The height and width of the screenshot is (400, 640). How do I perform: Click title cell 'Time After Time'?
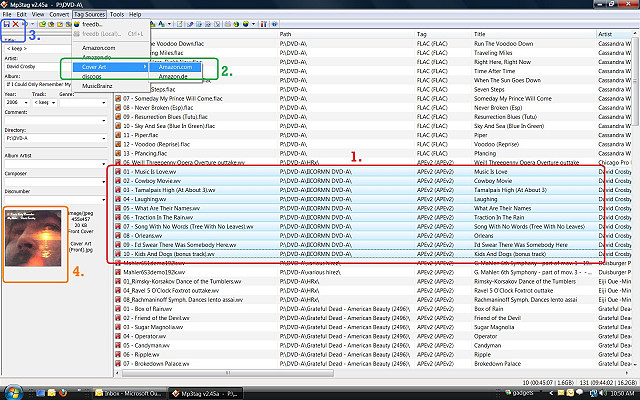[x=494, y=71]
